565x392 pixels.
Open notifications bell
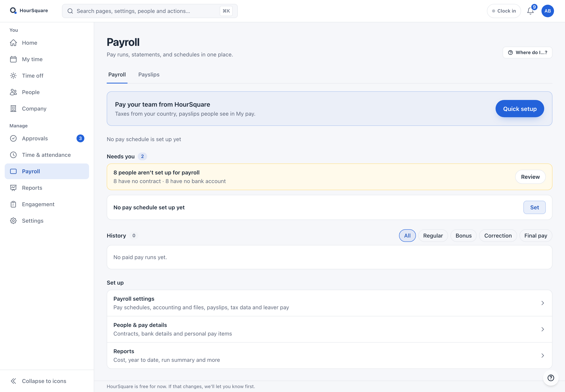[531, 11]
